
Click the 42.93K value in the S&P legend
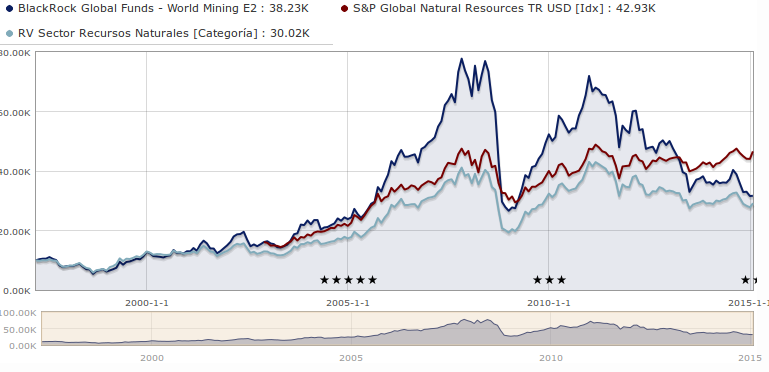[x=636, y=9]
